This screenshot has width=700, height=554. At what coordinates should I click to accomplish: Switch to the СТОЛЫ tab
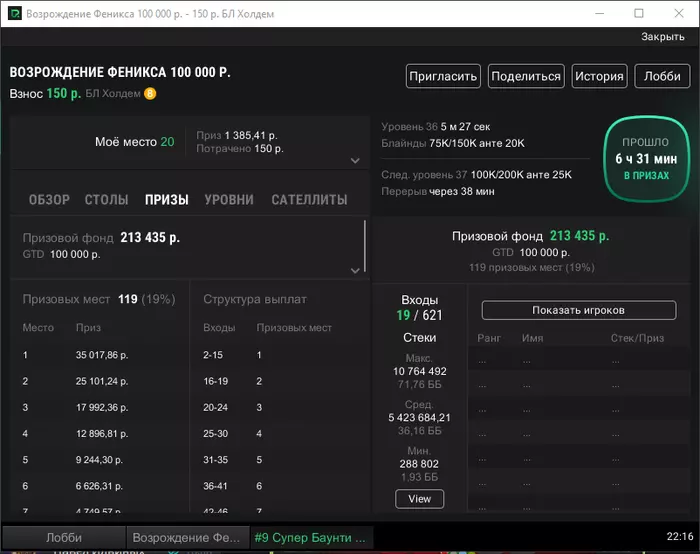pyautogui.click(x=106, y=200)
